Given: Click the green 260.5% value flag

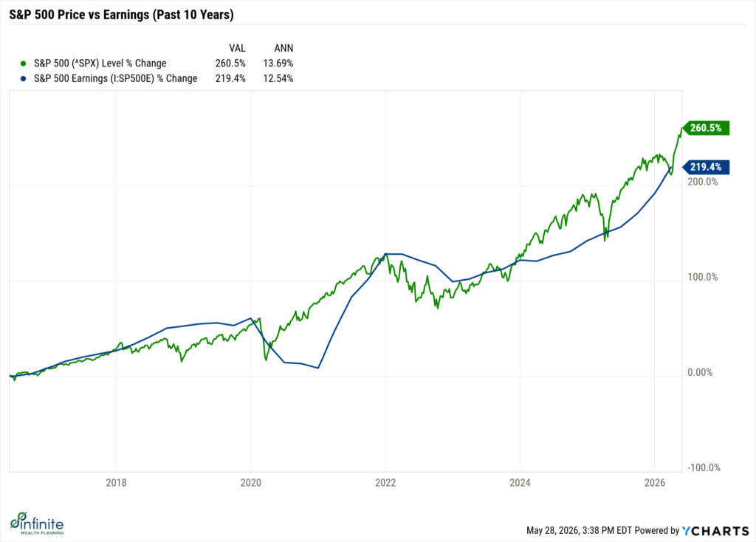Looking at the screenshot, I should (x=707, y=128).
